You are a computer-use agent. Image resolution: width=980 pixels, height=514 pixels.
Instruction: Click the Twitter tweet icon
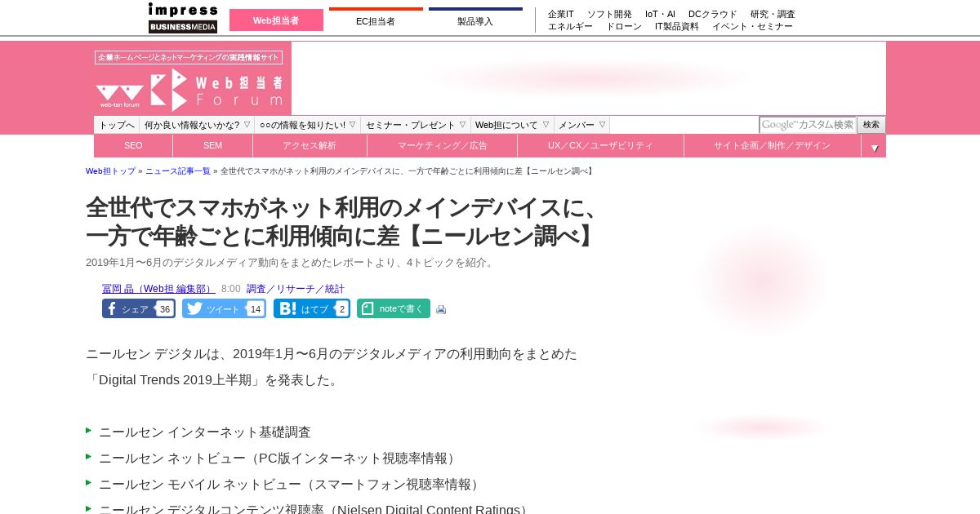pos(194,308)
